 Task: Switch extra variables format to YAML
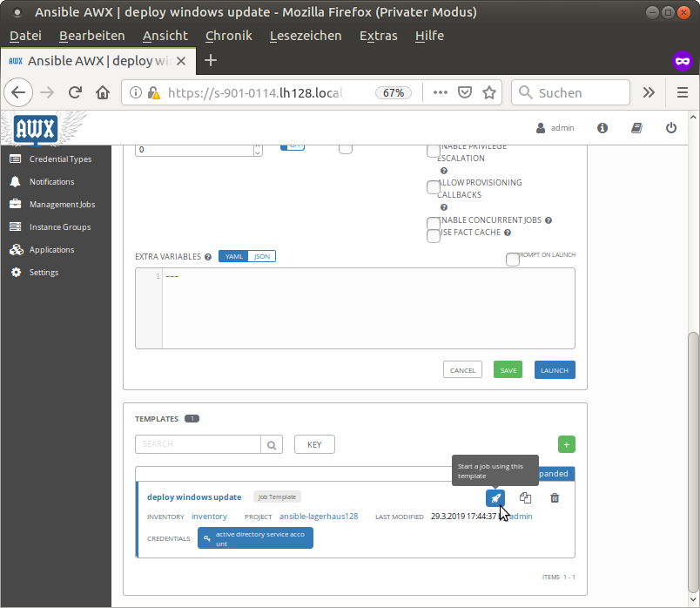point(233,256)
